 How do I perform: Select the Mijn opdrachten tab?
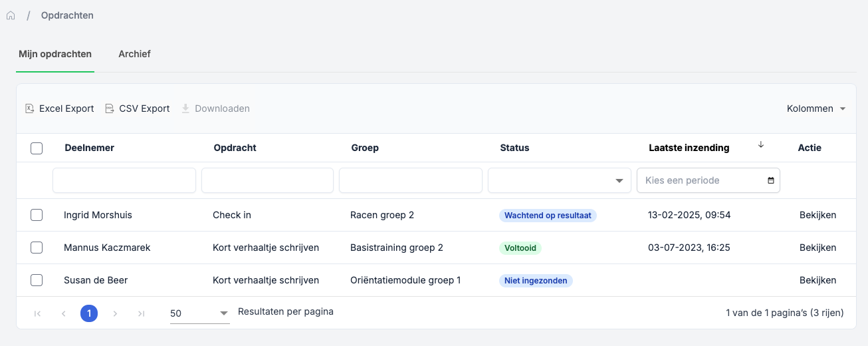pyautogui.click(x=55, y=54)
